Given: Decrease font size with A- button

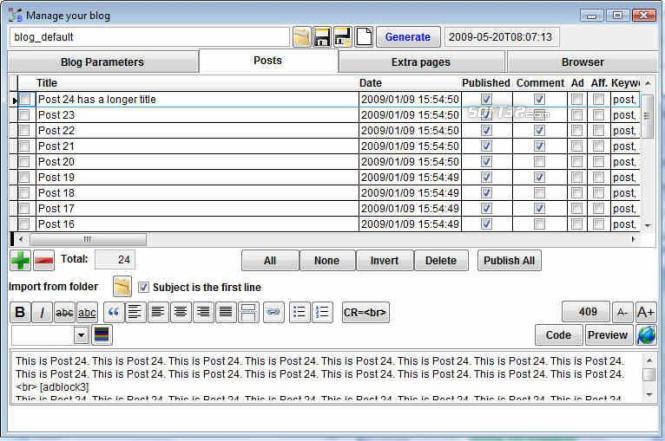Looking at the screenshot, I should pos(623,313).
